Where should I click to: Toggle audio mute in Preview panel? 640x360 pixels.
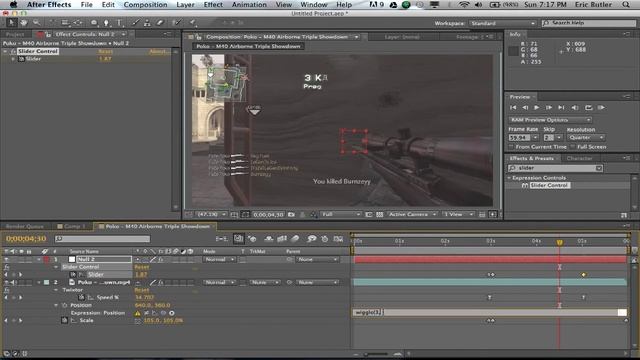tap(575, 108)
